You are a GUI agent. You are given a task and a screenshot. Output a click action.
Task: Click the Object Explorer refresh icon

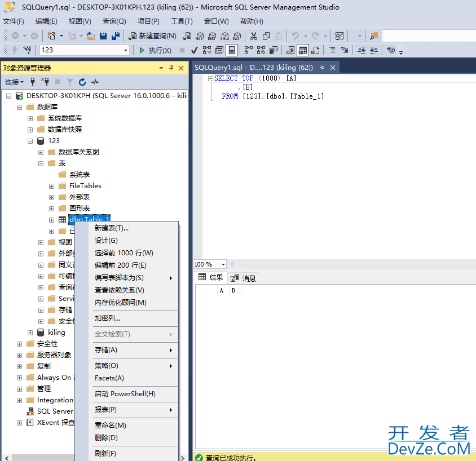[82, 82]
